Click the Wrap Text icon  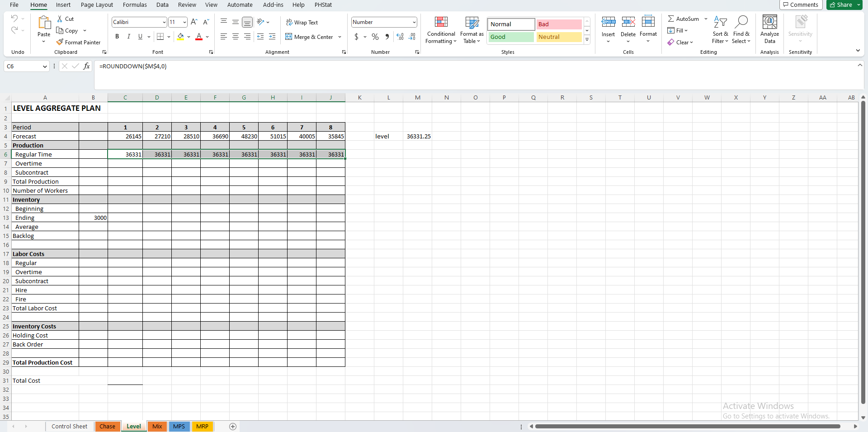tap(302, 22)
